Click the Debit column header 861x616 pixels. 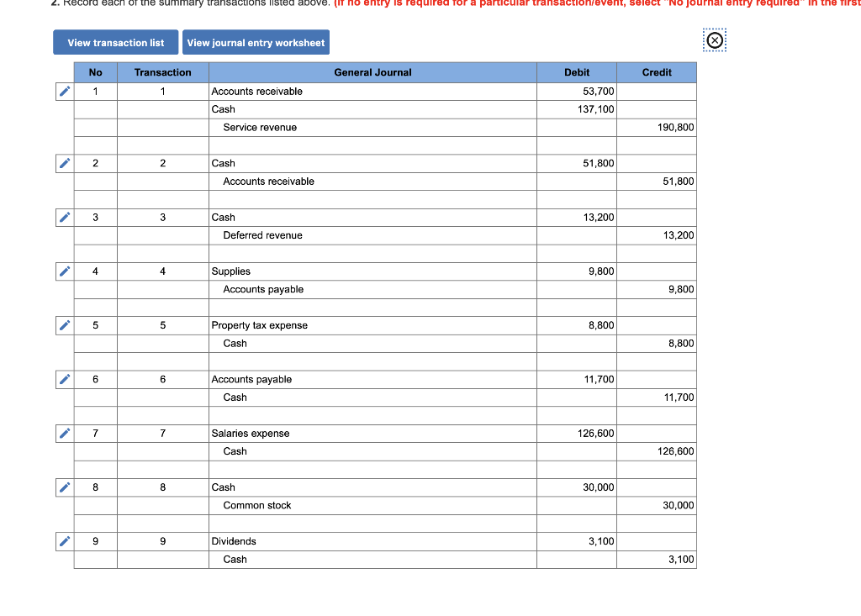576,72
